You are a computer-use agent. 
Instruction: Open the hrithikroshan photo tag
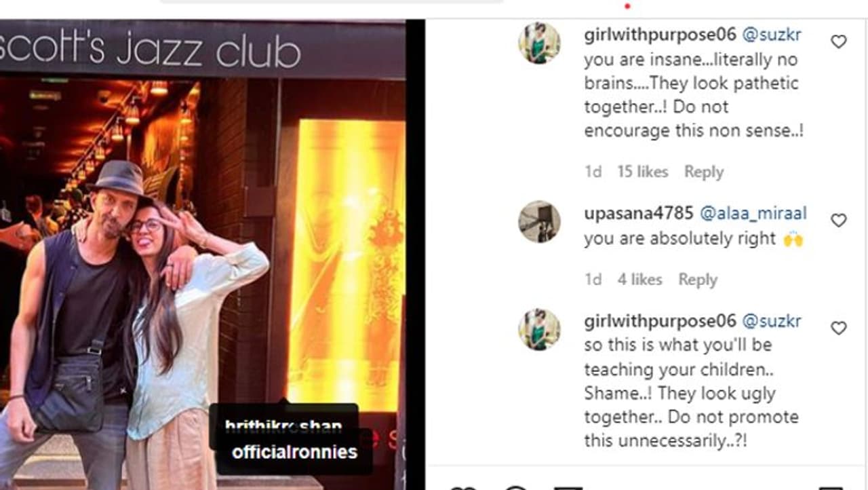click(x=283, y=427)
